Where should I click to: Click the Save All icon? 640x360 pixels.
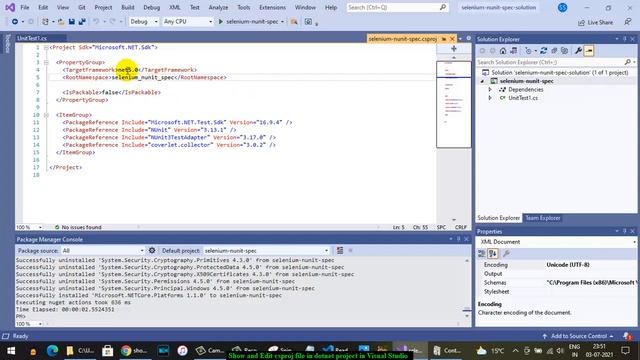(x=82, y=22)
